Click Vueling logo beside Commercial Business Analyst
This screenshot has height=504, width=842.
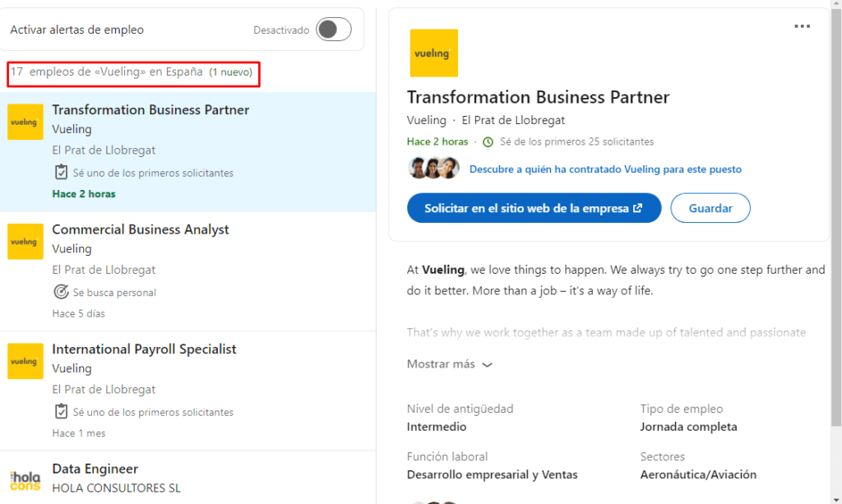coord(25,242)
